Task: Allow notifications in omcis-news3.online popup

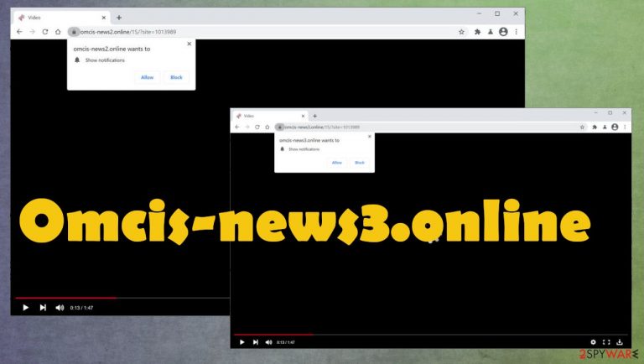Action: pos(337,163)
